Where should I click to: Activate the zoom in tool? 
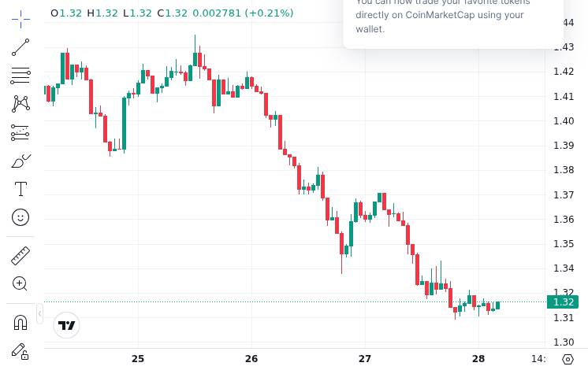[x=20, y=283]
